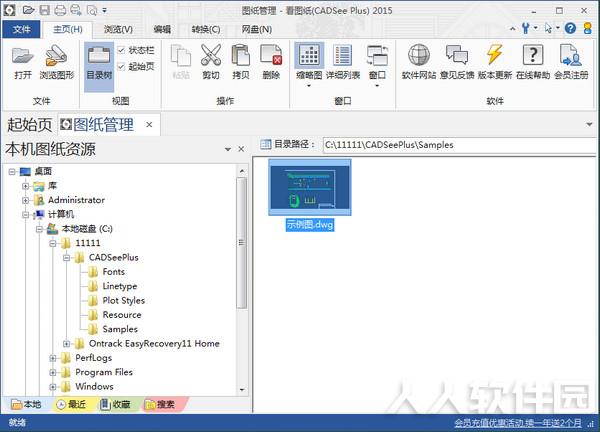Open the 缩略图 dropdown arrow
Viewport: 600px width, 432px height.
(309, 86)
